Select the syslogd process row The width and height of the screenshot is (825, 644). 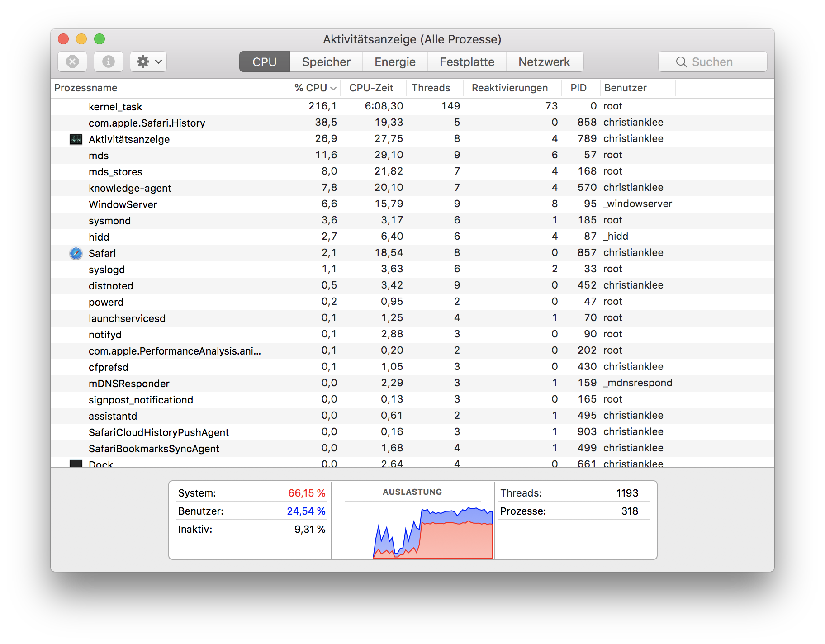pos(412,269)
